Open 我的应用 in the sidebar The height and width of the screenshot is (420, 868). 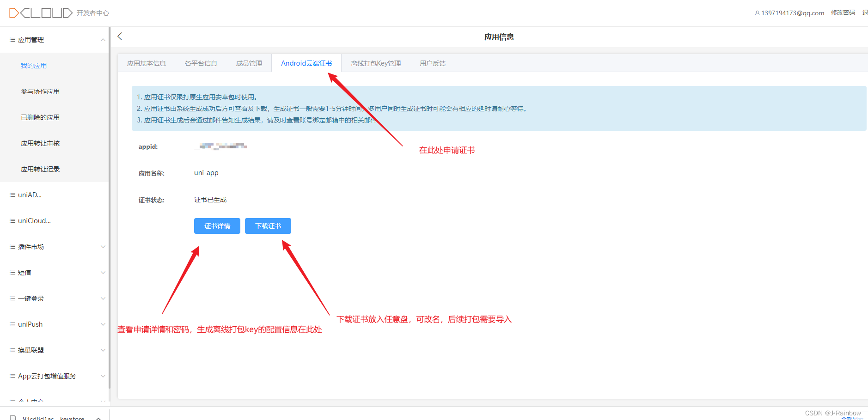[34, 66]
